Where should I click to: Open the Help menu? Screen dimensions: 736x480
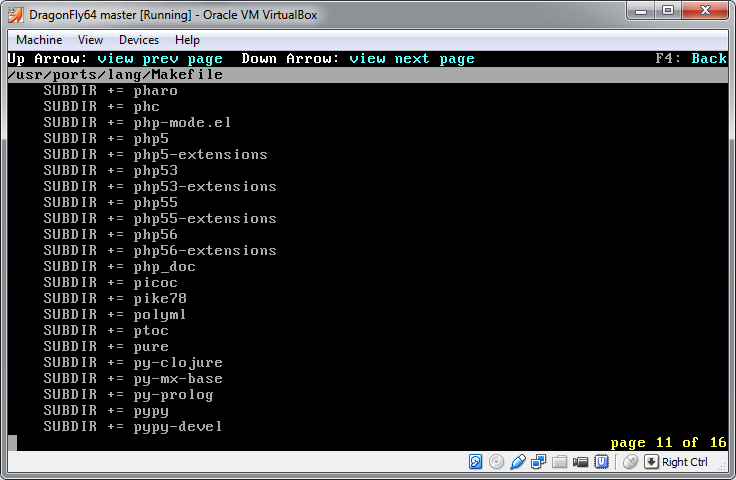(187, 40)
